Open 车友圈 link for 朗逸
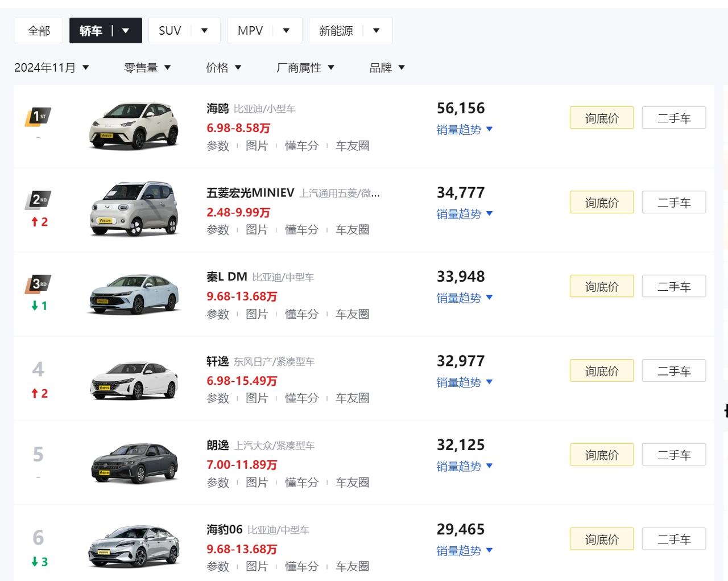This screenshot has height=581, width=728. click(x=352, y=483)
